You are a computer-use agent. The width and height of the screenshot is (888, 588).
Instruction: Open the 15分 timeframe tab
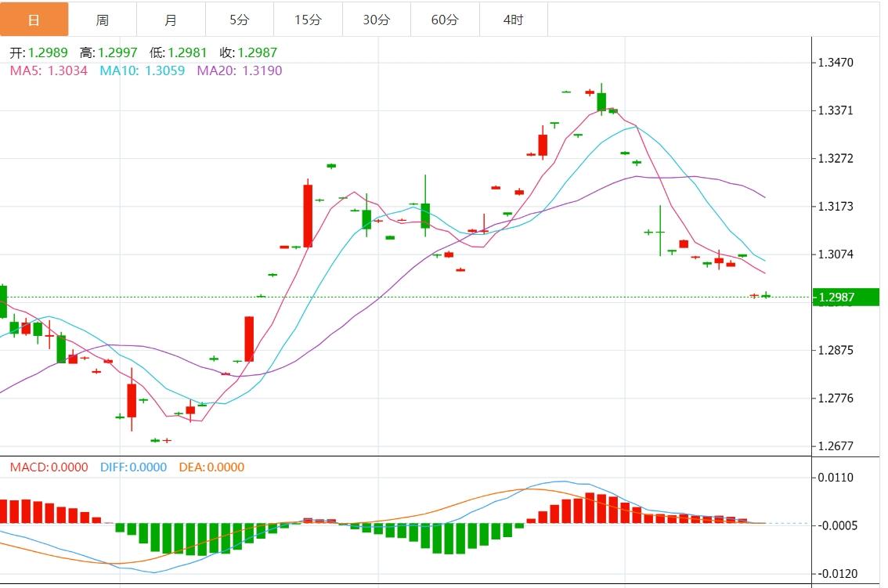pyautogui.click(x=308, y=20)
